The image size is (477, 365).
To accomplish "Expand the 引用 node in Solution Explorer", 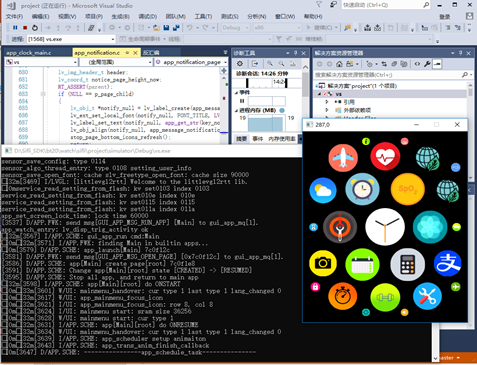I will coord(327,102).
